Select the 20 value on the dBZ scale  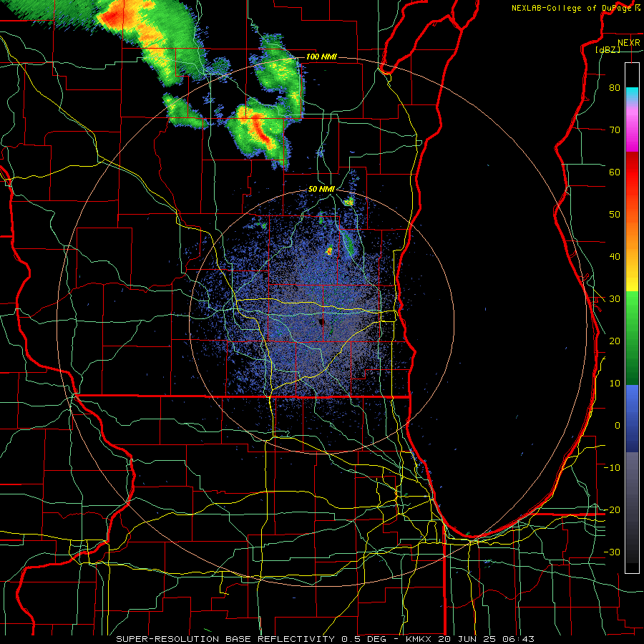click(x=615, y=341)
